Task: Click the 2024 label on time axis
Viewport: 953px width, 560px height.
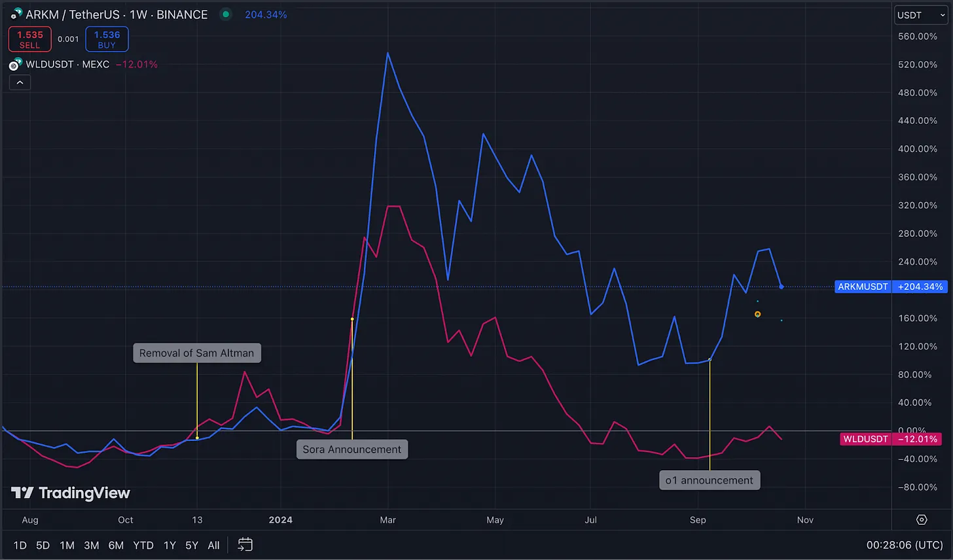Action: click(x=281, y=520)
